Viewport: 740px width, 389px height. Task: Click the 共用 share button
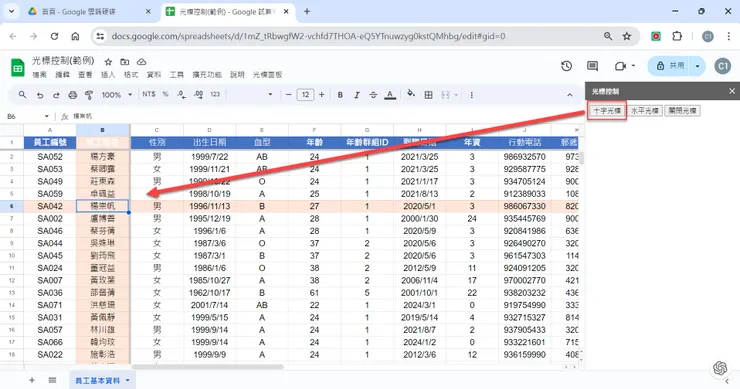[670, 66]
